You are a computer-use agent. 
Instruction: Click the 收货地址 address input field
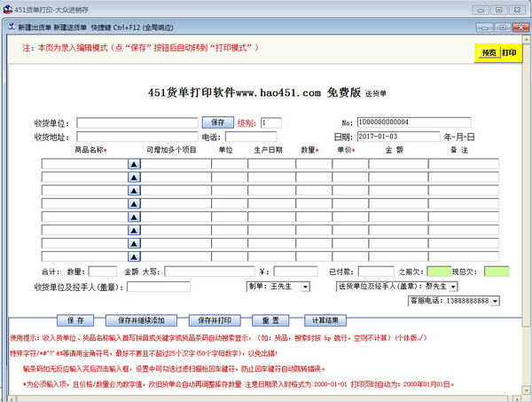[x=137, y=137]
